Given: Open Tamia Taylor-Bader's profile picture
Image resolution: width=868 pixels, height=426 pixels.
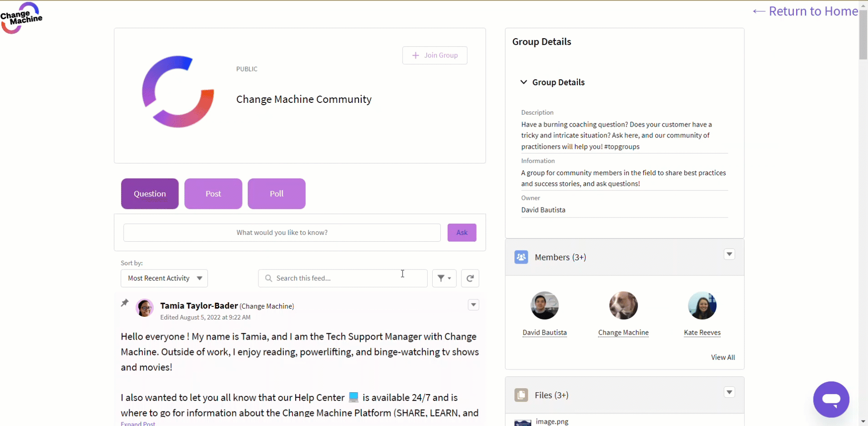Looking at the screenshot, I should point(145,308).
